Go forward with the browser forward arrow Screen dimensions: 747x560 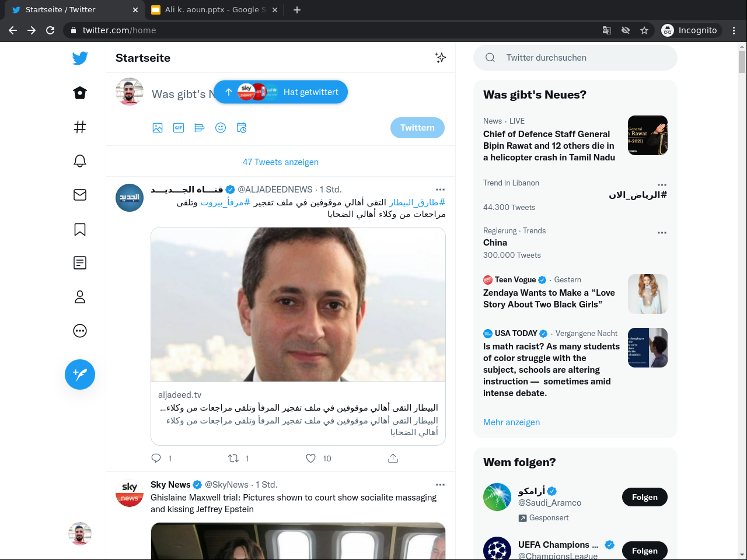32,30
